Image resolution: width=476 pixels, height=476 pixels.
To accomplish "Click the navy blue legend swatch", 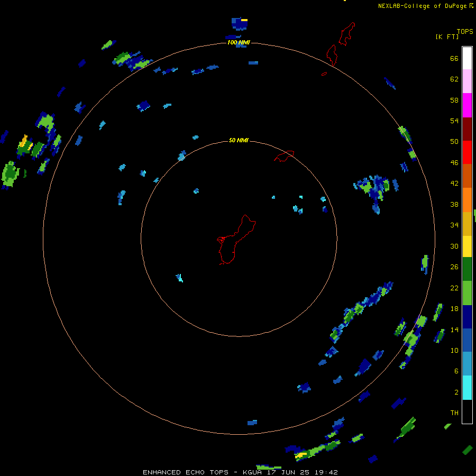I will tap(467, 317).
